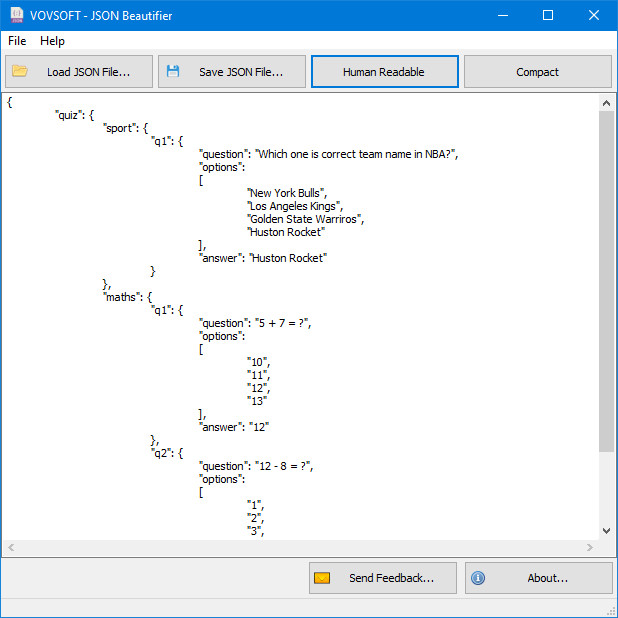618x618 pixels.
Task: Maximize the JSON Beautifier window
Action: (x=548, y=15)
